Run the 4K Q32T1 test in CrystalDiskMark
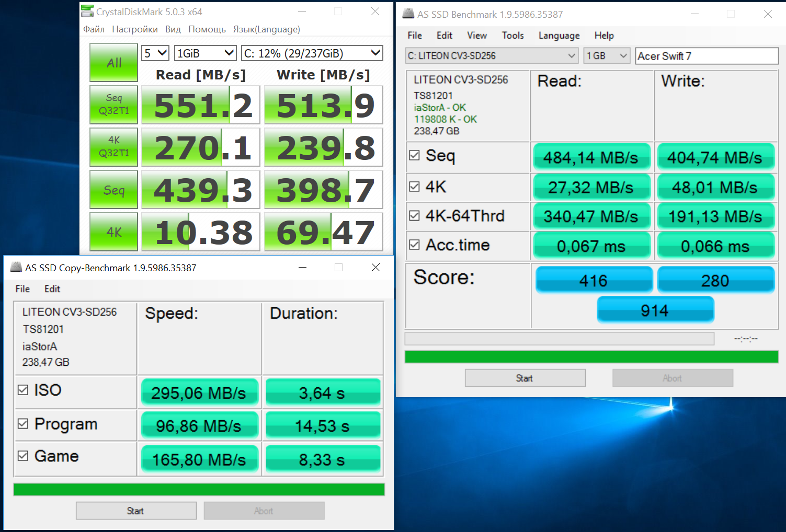This screenshot has height=532, width=786. coord(113,147)
